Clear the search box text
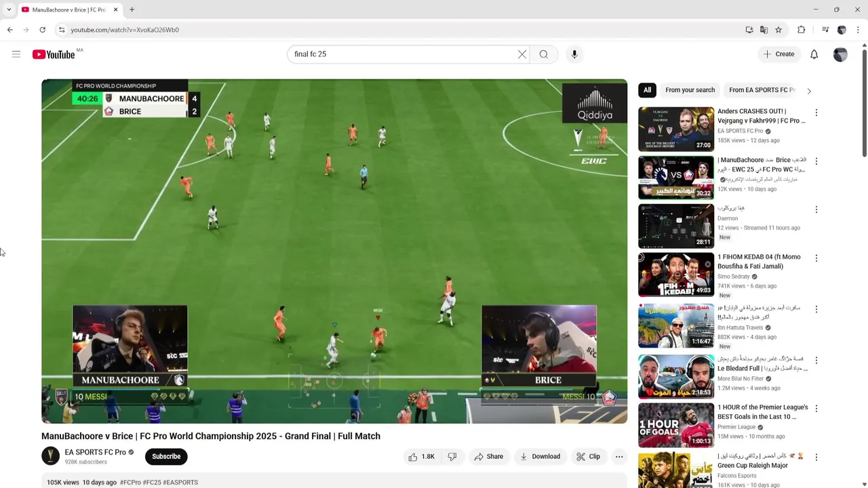The height and width of the screenshot is (488, 868). (x=522, y=54)
